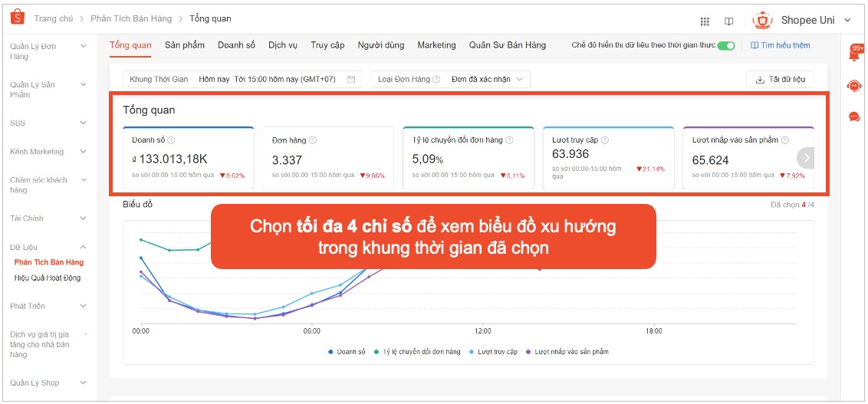Click the Shopee Uni avatar icon
Viewport: 868px width, 404px height.
point(763,21)
